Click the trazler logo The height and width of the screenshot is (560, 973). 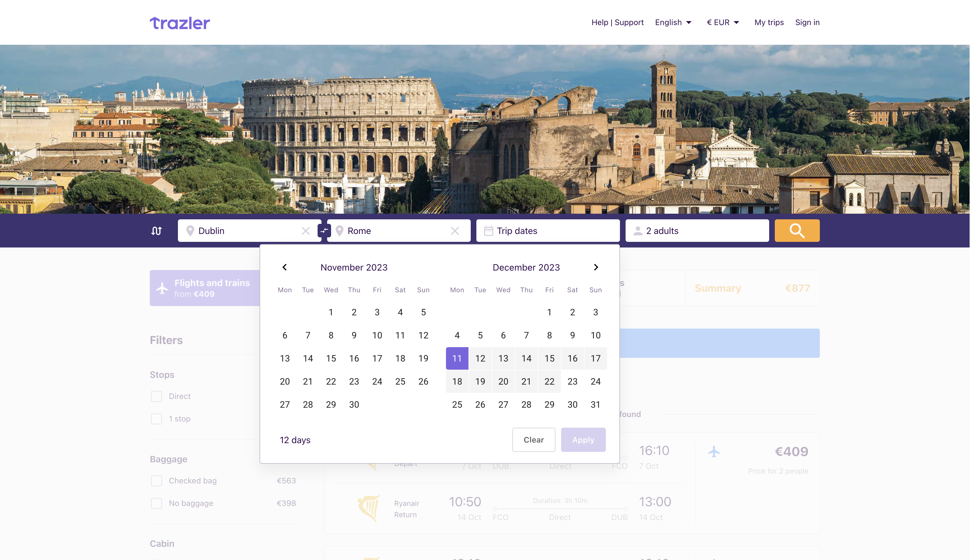click(x=180, y=23)
